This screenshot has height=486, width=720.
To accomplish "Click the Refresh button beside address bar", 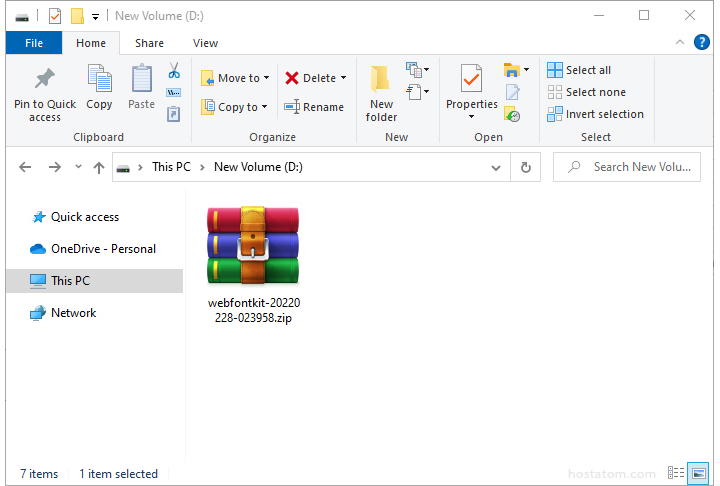I will 525,168.
